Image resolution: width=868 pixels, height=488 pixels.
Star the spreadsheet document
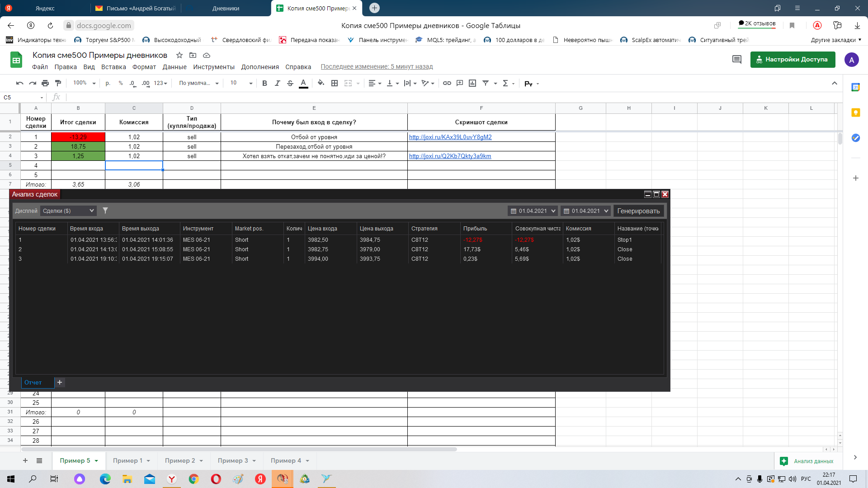click(179, 55)
